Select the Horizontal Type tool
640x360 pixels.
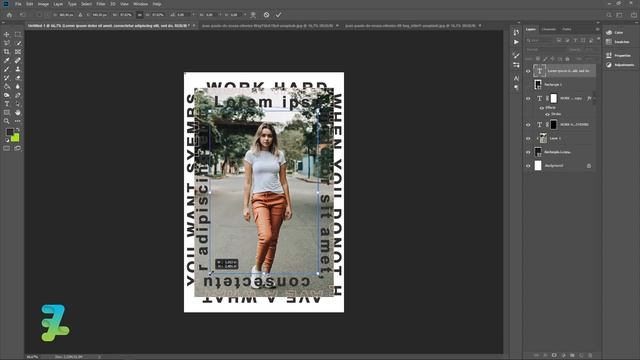(7, 104)
